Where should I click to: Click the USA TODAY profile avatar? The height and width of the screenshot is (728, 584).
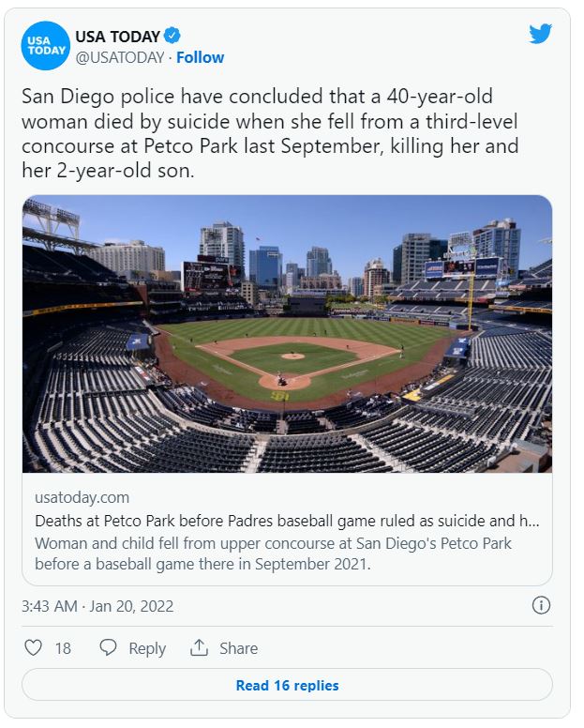(x=46, y=46)
